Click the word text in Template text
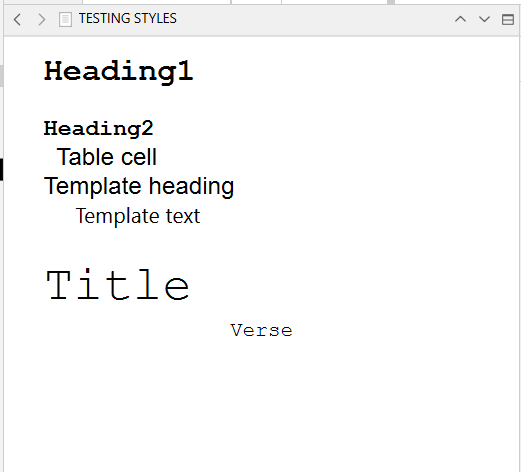This screenshot has width=521, height=472. (x=183, y=216)
